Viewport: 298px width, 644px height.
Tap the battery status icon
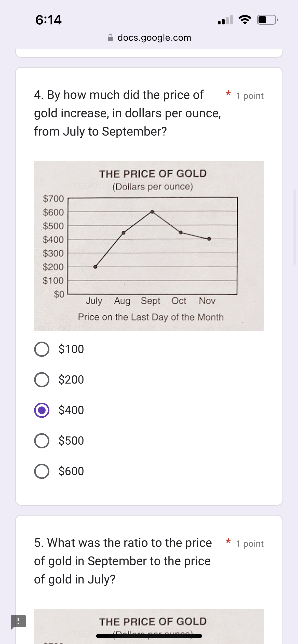tap(267, 20)
